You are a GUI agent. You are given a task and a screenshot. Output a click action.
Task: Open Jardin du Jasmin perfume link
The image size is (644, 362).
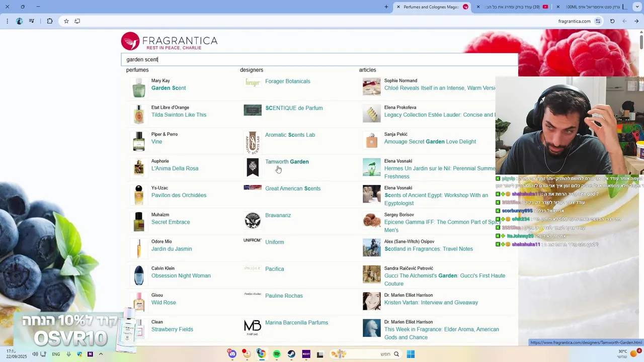pos(172,249)
